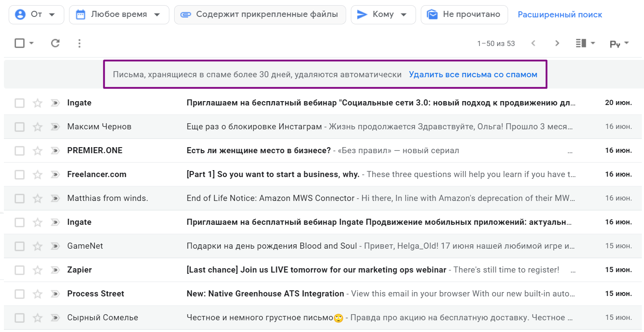
Task: Tick the checkbox for PREMIER.ONE email
Action: pyautogui.click(x=20, y=151)
